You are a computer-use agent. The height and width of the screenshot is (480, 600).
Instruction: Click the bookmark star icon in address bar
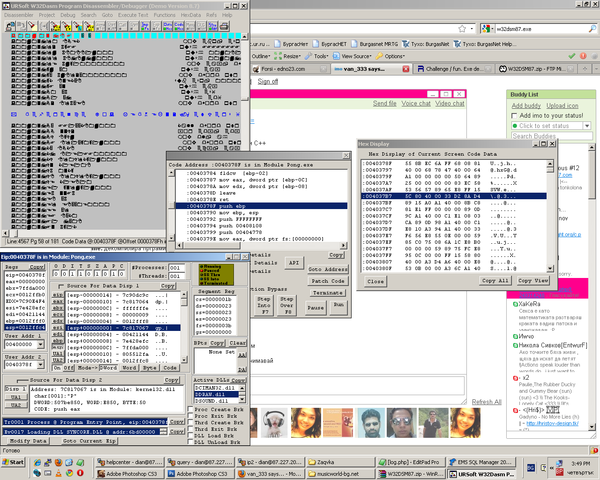click(x=462, y=29)
